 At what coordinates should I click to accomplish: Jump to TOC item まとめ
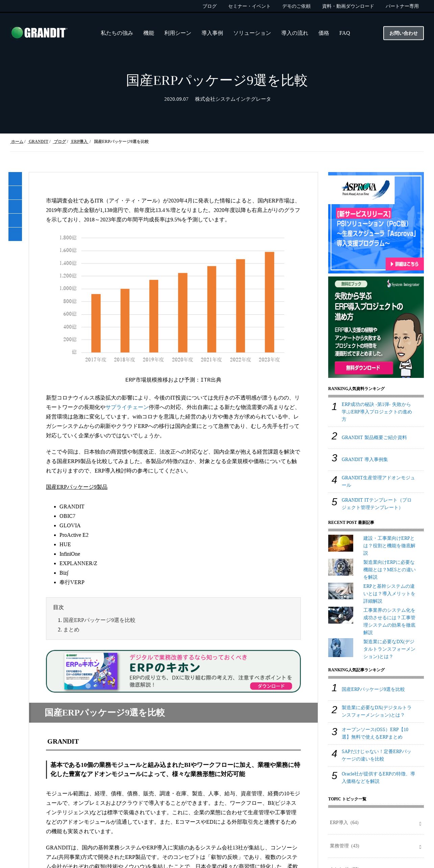click(x=71, y=630)
